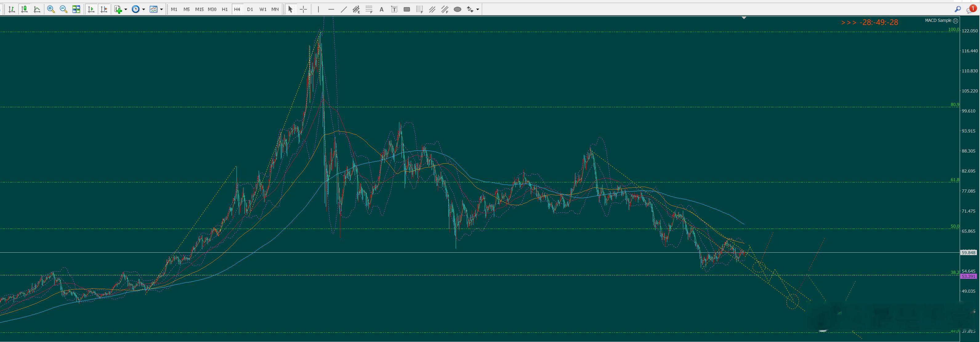
Task: Switch to the D1 daily timeframe
Action: coord(250,9)
